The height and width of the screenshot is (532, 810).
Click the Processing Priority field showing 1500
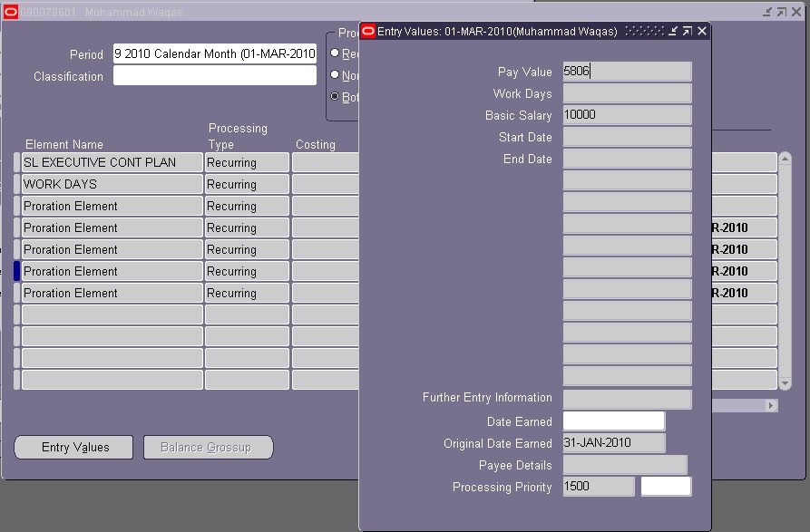[597, 487]
